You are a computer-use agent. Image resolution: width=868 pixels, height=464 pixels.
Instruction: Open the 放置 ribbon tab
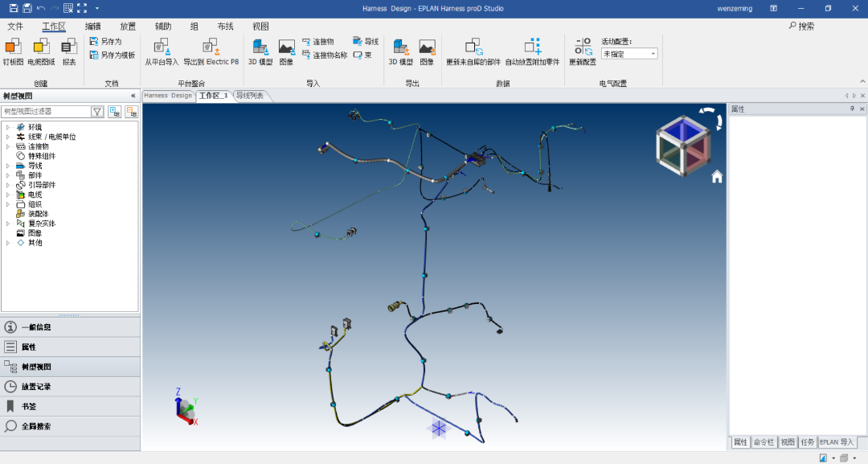point(128,26)
